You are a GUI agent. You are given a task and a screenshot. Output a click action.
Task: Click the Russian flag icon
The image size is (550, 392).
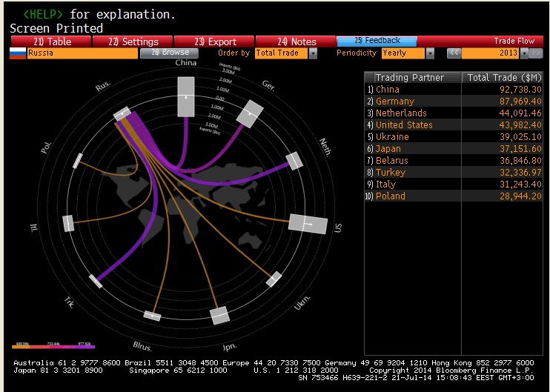click(18, 53)
